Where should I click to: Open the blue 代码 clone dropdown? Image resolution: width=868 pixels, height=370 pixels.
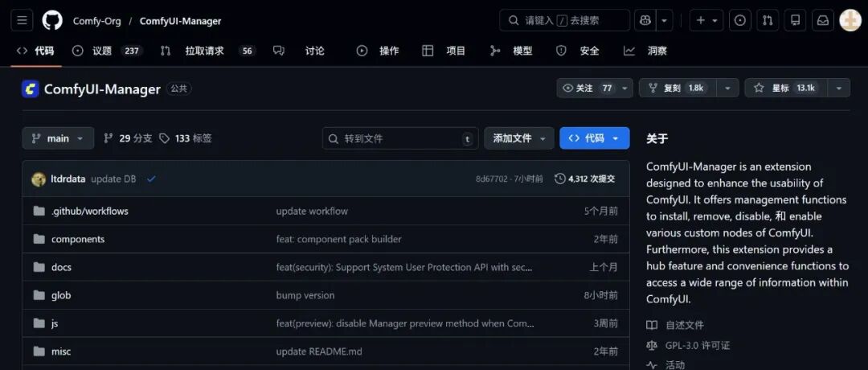595,138
